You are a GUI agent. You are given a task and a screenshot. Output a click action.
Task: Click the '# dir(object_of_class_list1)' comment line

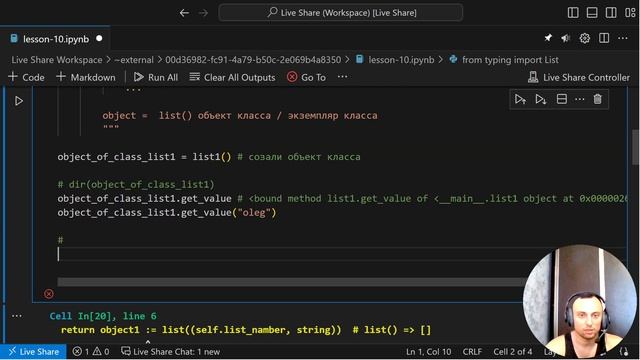pos(136,184)
